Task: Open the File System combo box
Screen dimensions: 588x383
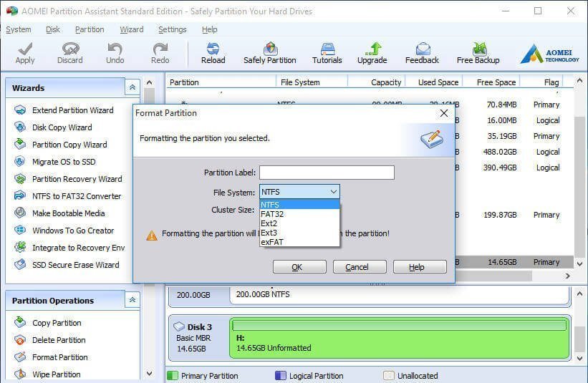Action: 299,192
